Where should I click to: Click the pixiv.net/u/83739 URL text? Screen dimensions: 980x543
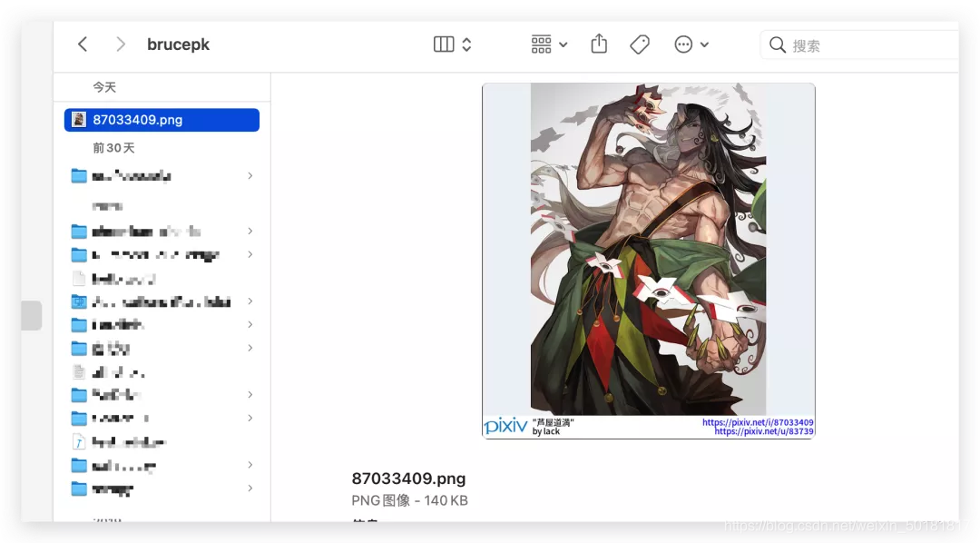[x=764, y=431]
